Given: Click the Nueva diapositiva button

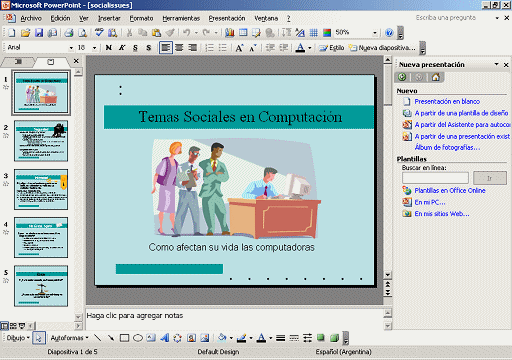Looking at the screenshot, I should 383,48.
